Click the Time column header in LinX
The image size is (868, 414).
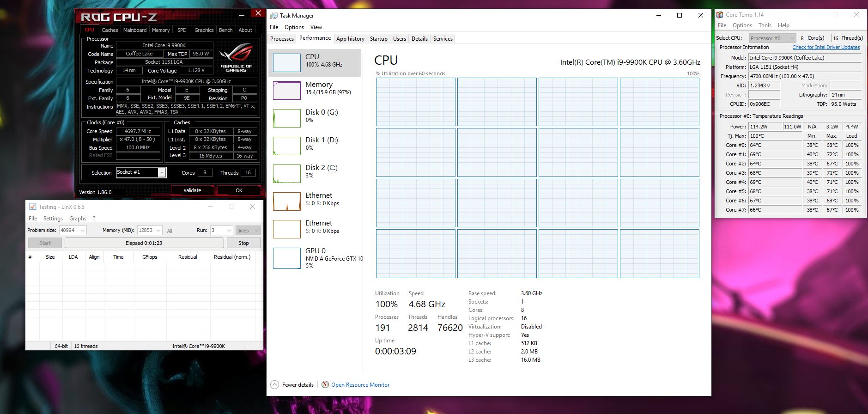(x=118, y=257)
